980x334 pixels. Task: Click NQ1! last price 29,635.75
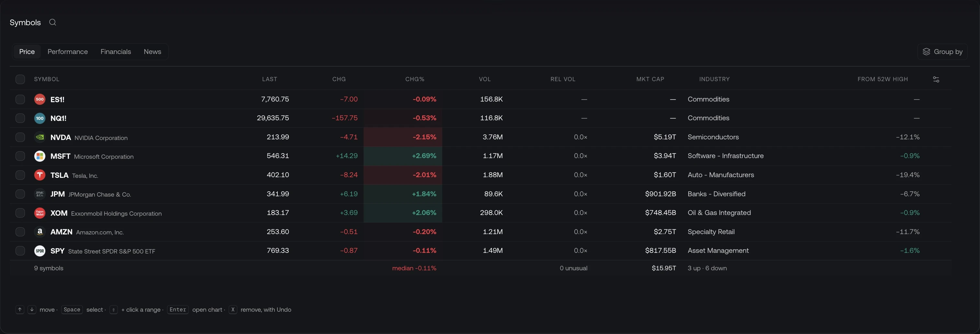point(273,118)
